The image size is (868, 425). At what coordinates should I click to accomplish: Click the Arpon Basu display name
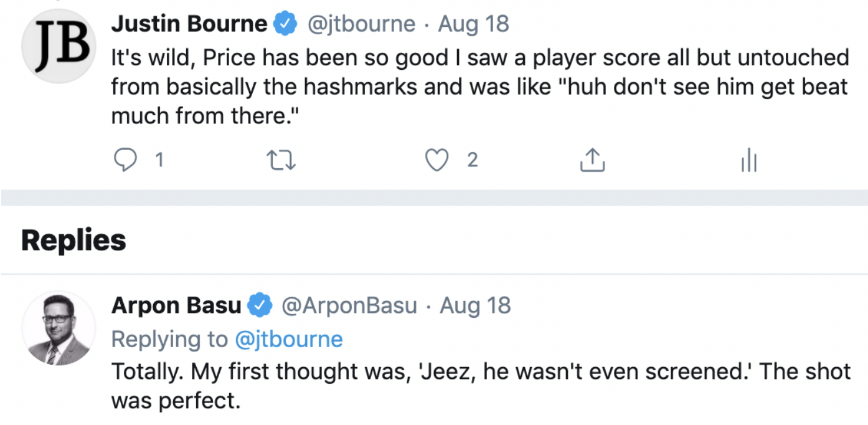pos(176,306)
